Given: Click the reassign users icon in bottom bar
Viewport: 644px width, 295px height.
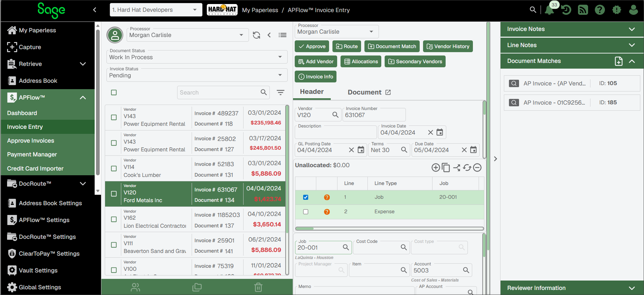Looking at the screenshot, I should click(x=135, y=287).
